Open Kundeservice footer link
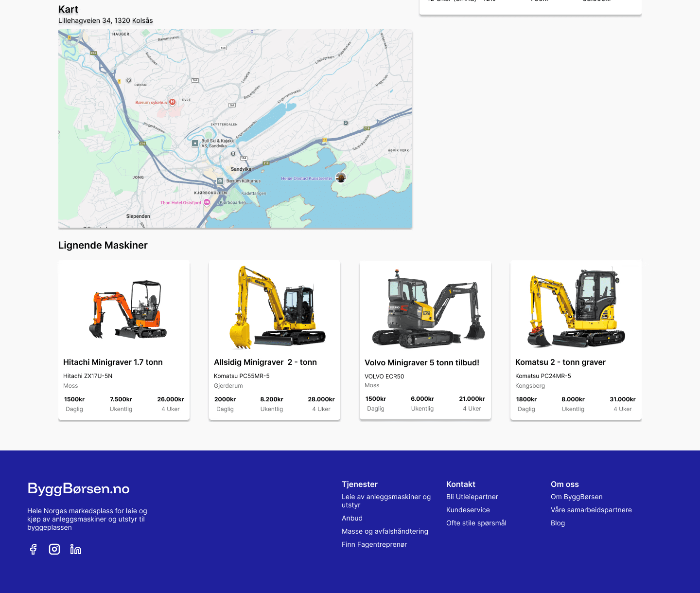 click(468, 510)
